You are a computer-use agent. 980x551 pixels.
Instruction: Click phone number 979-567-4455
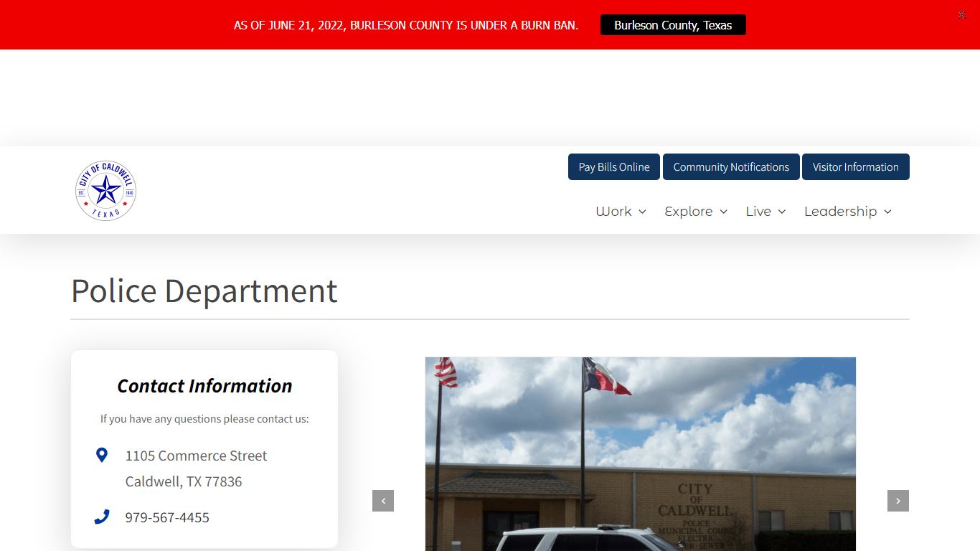pos(167,517)
